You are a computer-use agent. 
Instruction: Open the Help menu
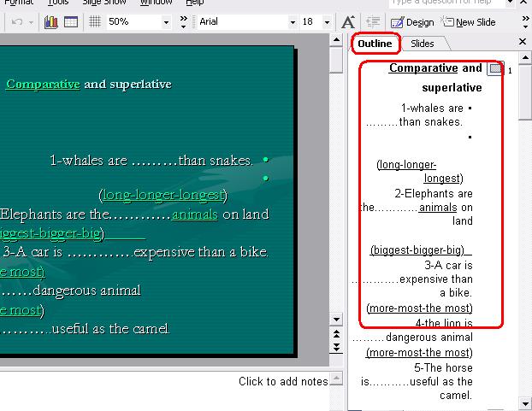coord(195,3)
